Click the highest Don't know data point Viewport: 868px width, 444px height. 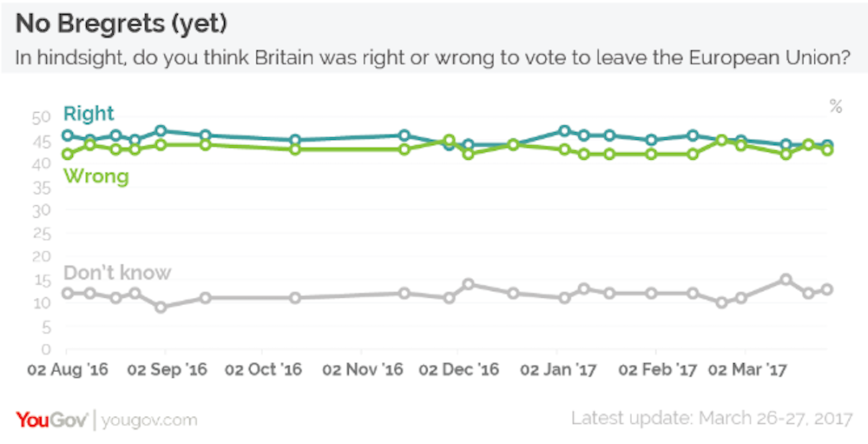pyautogui.click(x=786, y=280)
